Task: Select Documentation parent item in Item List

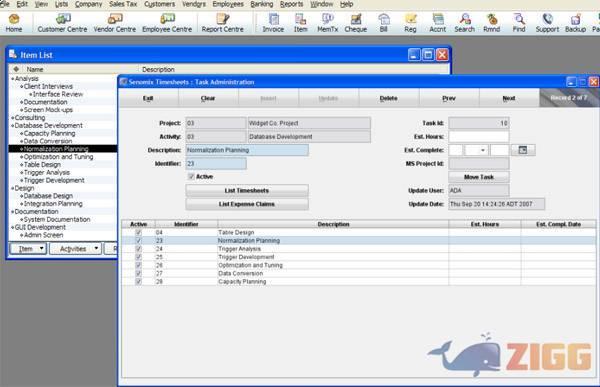Action: 36,212
